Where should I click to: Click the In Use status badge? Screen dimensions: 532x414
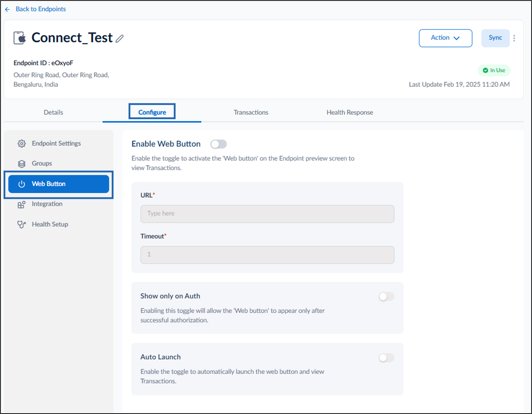(494, 70)
